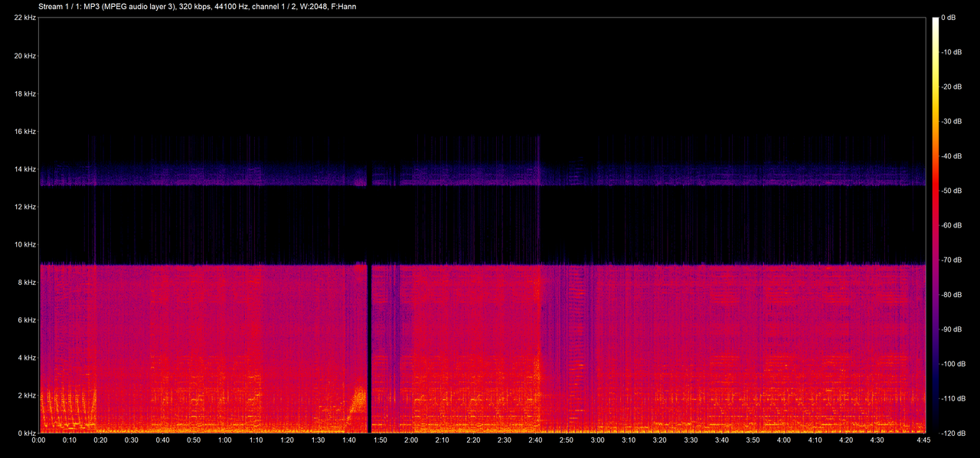Select the 12 kHz frequency label
Viewport: 980px width, 458px height.
click(24, 207)
